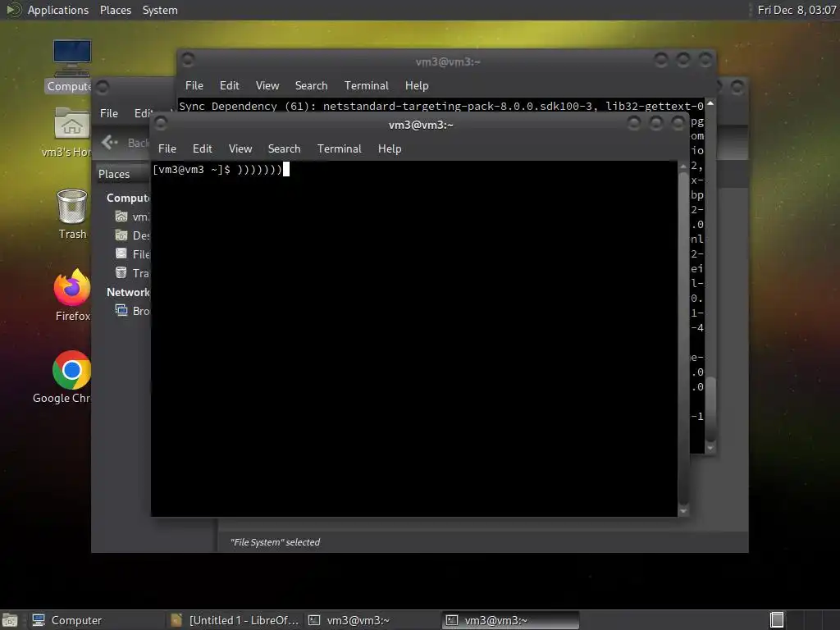Screen dimensions: 840x630
Task: Open File menu in front terminal
Action: pyautogui.click(x=167, y=149)
